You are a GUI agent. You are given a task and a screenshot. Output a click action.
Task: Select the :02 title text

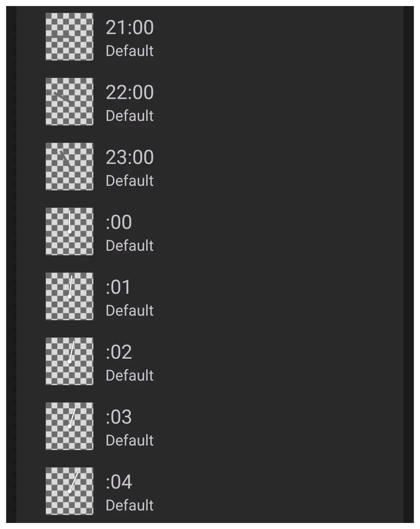pyautogui.click(x=119, y=352)
